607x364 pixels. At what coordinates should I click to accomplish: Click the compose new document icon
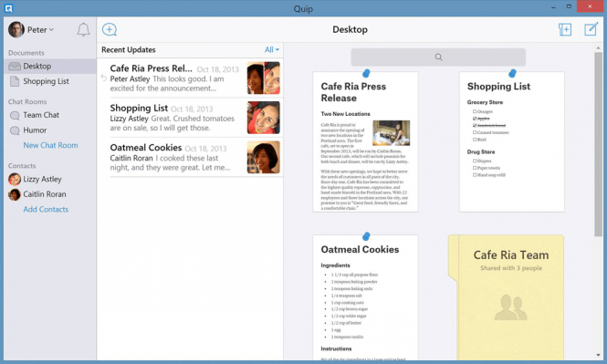(x=591, y=29)
